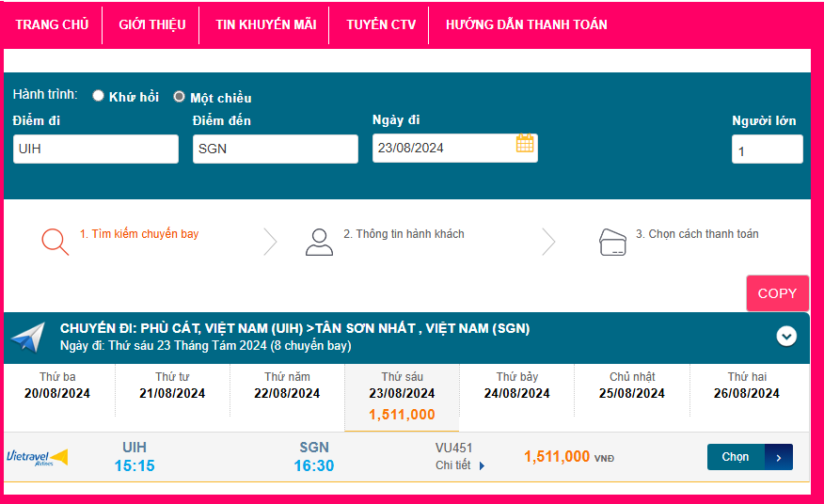Click Chọn to select flight VU451
Screen dimensions: 824x504
coord(749,457)
